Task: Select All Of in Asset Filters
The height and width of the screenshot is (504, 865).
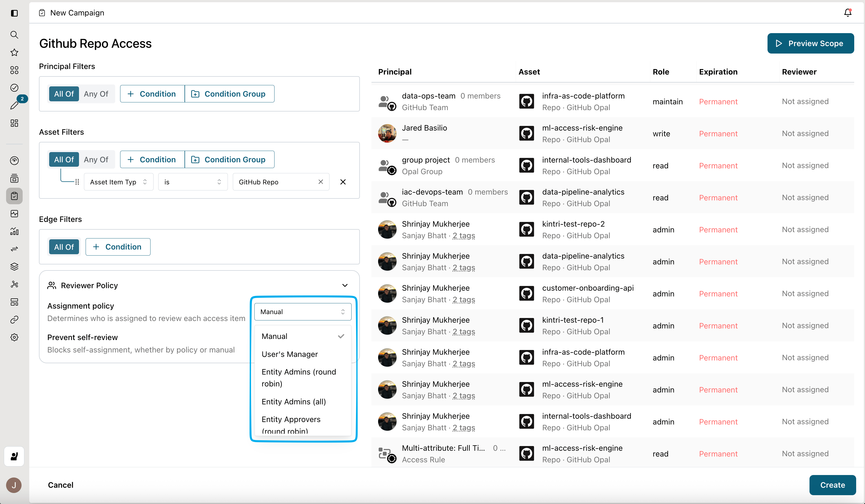Action: tap(64, 160)
